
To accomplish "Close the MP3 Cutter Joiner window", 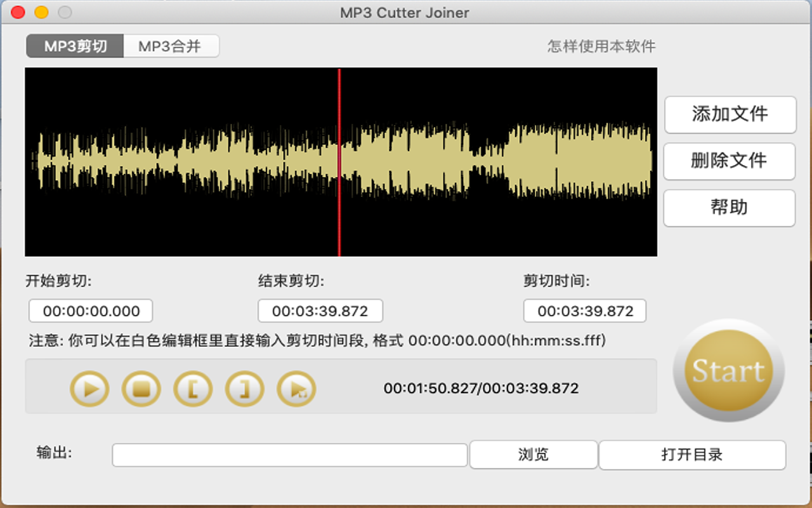I will point(18,12).
